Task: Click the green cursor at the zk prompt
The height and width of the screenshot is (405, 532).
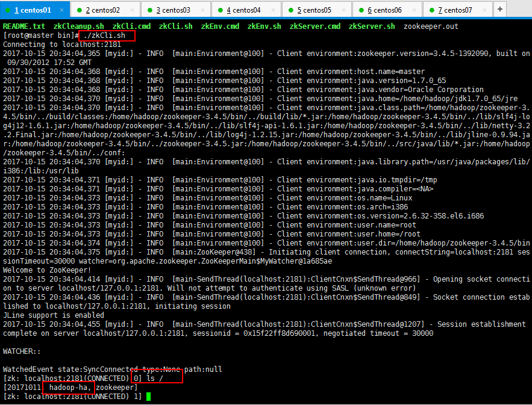Action: tap(148, 397)
